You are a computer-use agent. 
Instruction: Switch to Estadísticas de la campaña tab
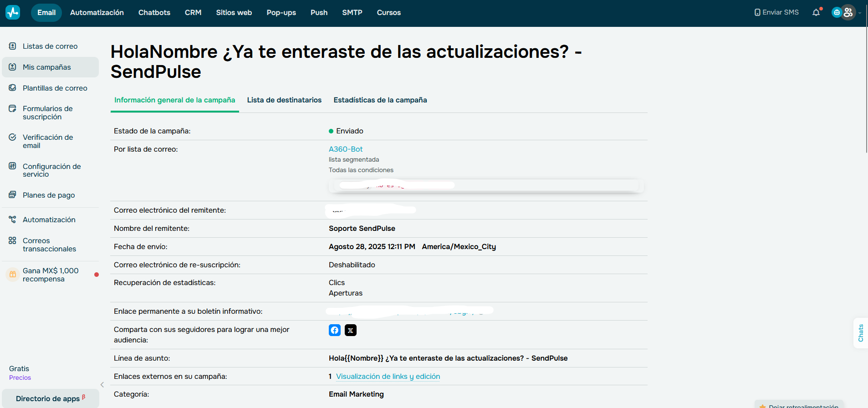pos(380,100)
